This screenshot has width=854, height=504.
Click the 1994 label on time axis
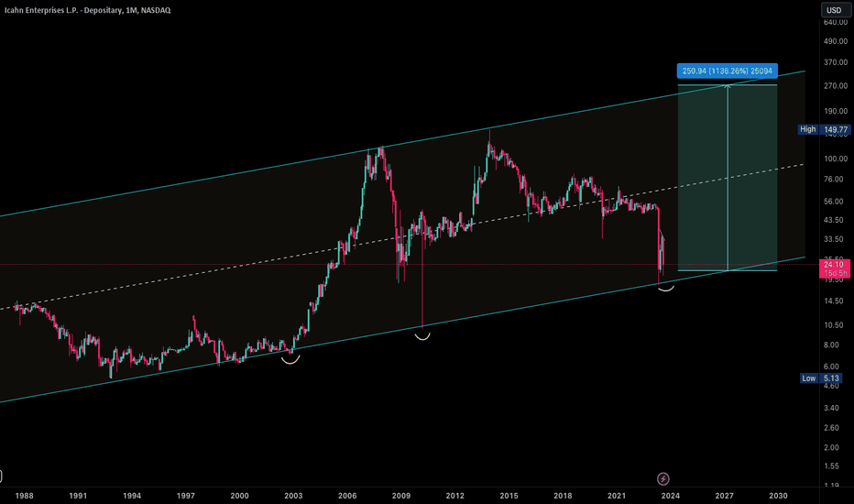[x=132, y=496]
